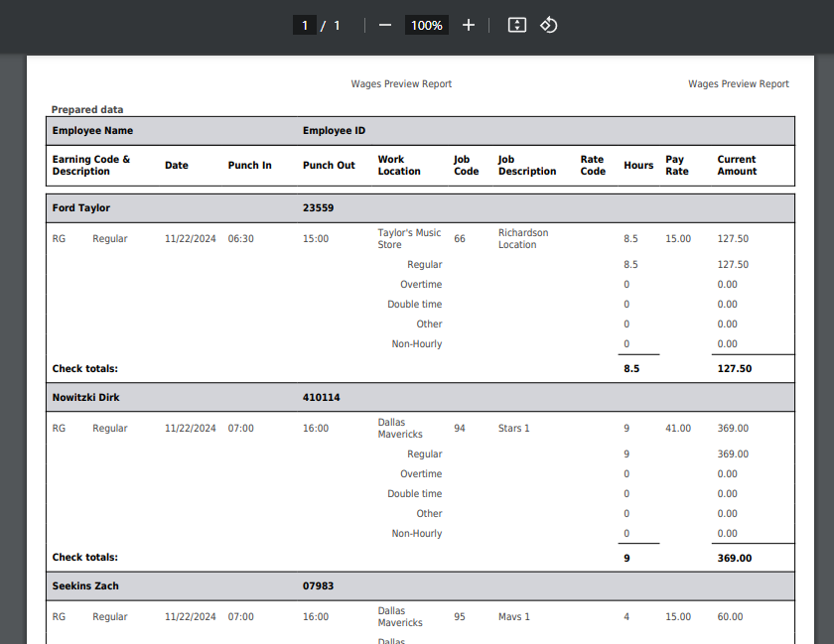834x644 pixels.
Task: Click Ford Taylor's 15:00 punch out time
Action: coord(316,239)
